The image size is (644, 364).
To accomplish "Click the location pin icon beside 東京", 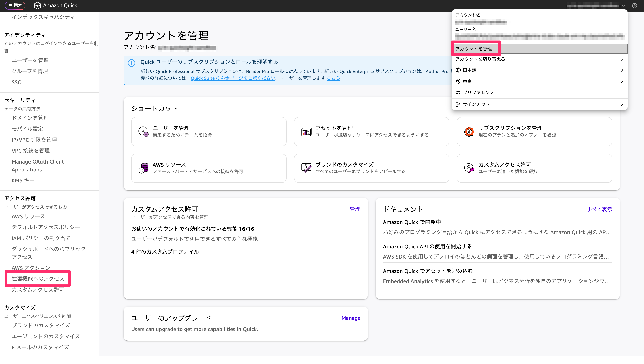I will point(458,81).
